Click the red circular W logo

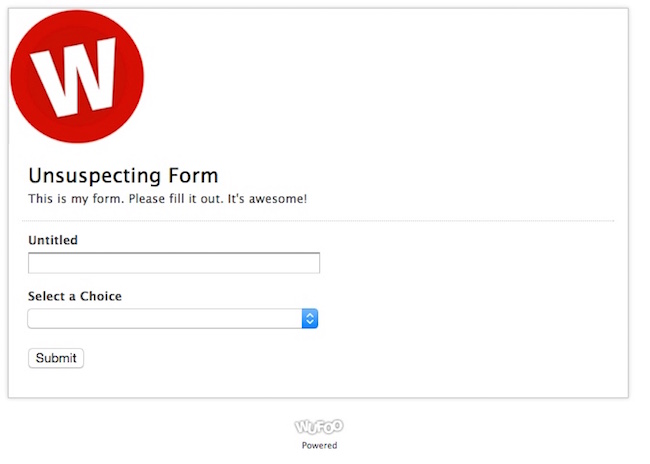pyautogui.click(x=77, y=77)
